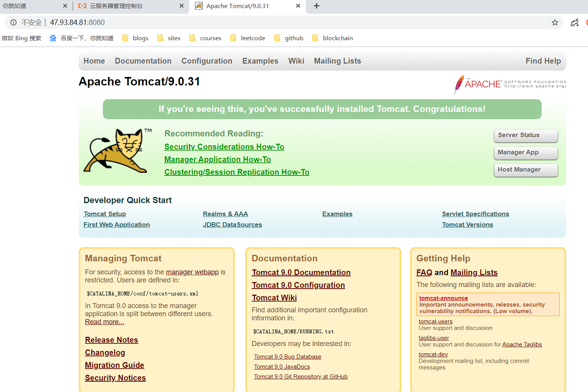Open Clustering/Session Replication How-To link

(237, 172)
